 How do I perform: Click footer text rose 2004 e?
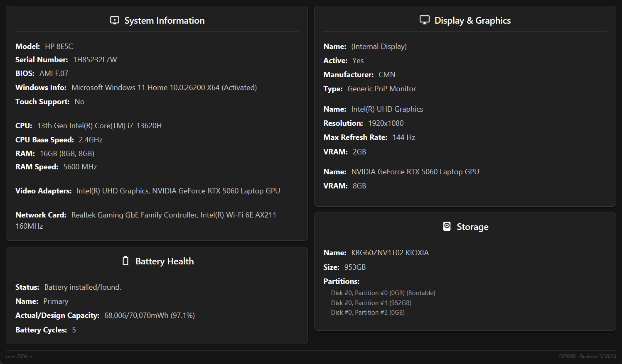pyautogui.click(x=19, y=357)
